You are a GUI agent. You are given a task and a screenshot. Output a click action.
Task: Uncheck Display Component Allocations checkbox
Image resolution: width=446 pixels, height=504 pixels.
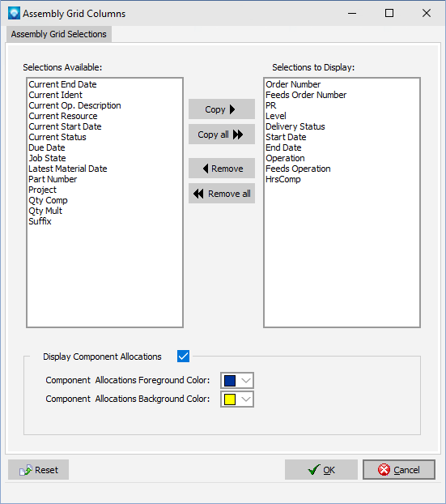(184, 357)
